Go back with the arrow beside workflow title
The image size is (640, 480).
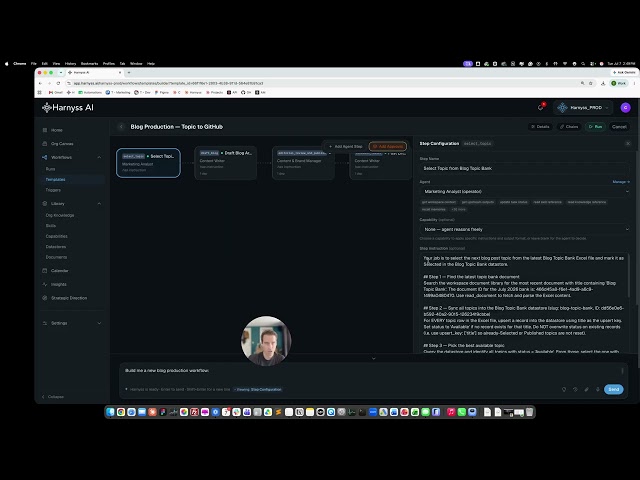pyautogui.click(x=121, y=127)
